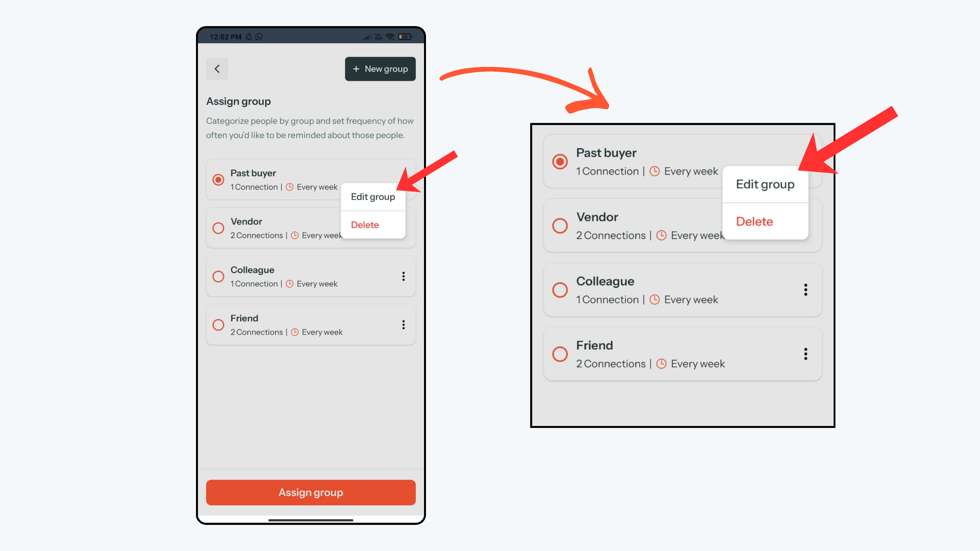The width and height of the screenshot is (980, 551).
Task: Tap the WhatsApp icon in the status bar
Action: (259, 37)
